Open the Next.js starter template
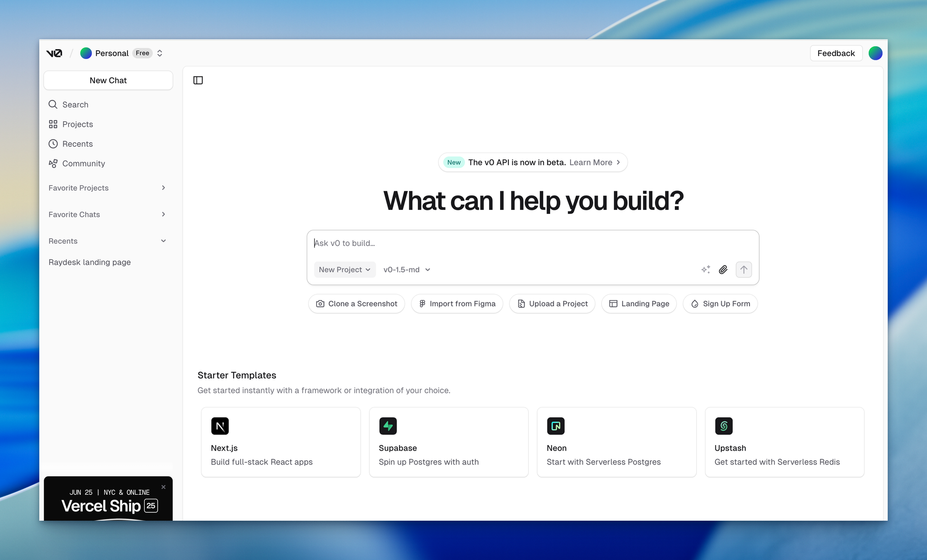This screenshot has height=560, width=927. (x=280, y=442)
